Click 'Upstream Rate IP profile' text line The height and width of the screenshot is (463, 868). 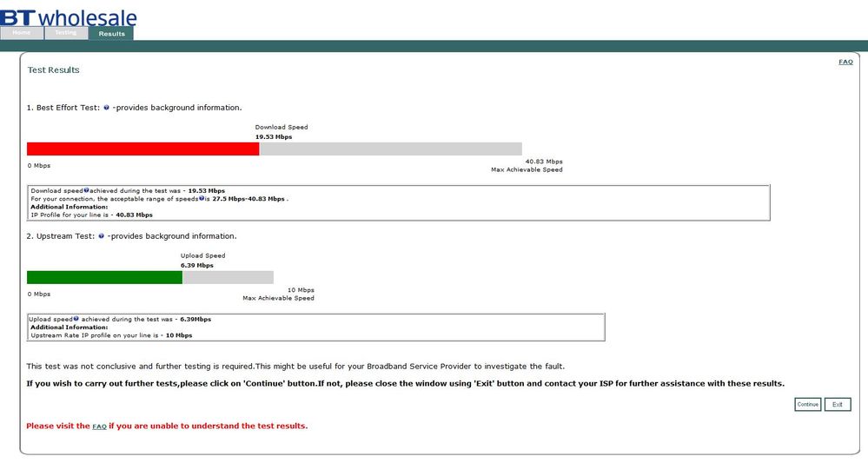pyautogui.click(x=111, y=335)
